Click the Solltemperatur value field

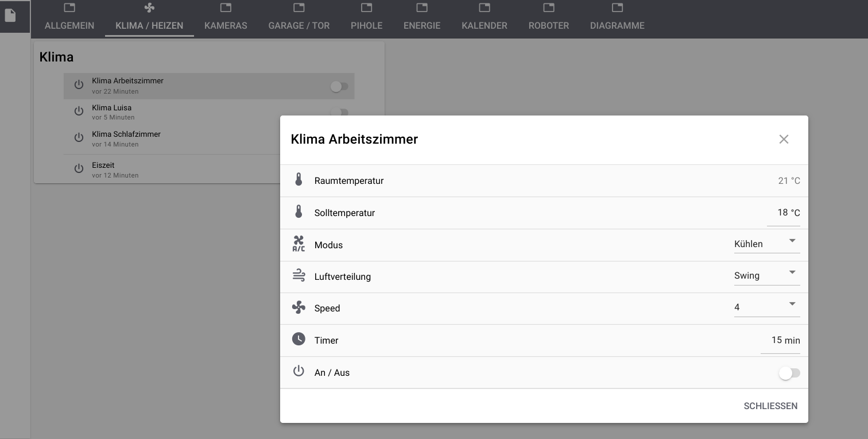coord(784,213)
